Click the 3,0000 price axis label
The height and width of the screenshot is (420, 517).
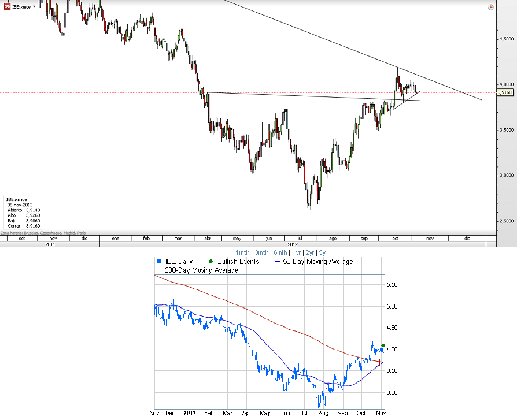click(x=507, y=175)
